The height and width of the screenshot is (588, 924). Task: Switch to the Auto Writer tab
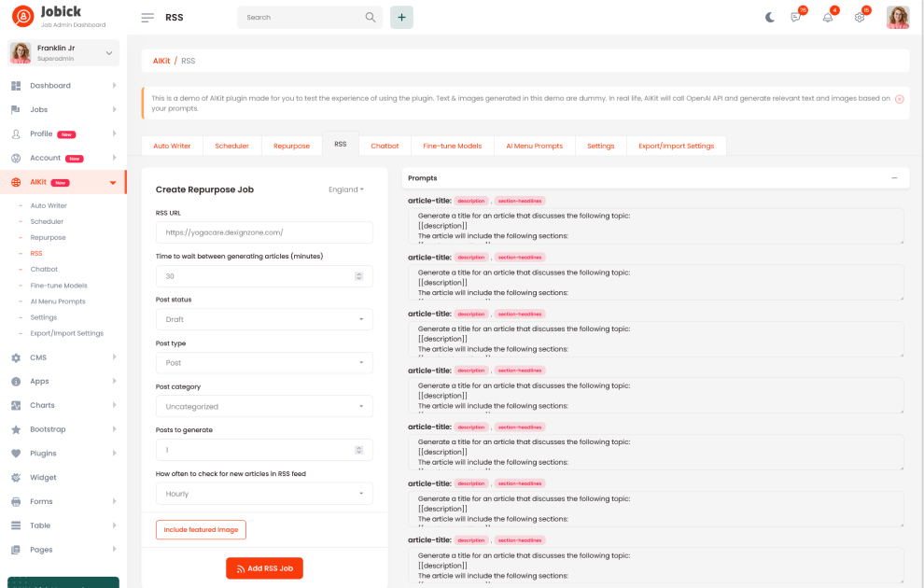point(172,146)
